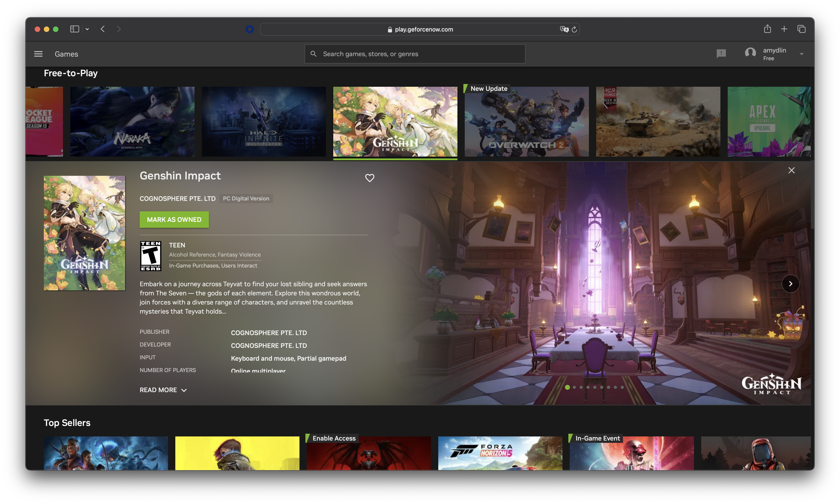Click the Free-to-Play section heading
This screenshot has width=840, height=504.
(x=71, y=73)
